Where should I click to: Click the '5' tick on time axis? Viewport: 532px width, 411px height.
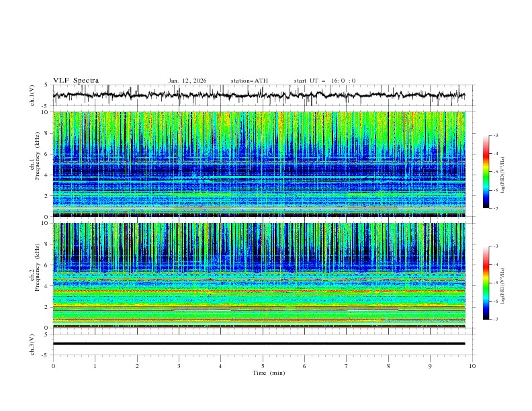[263, 366]
